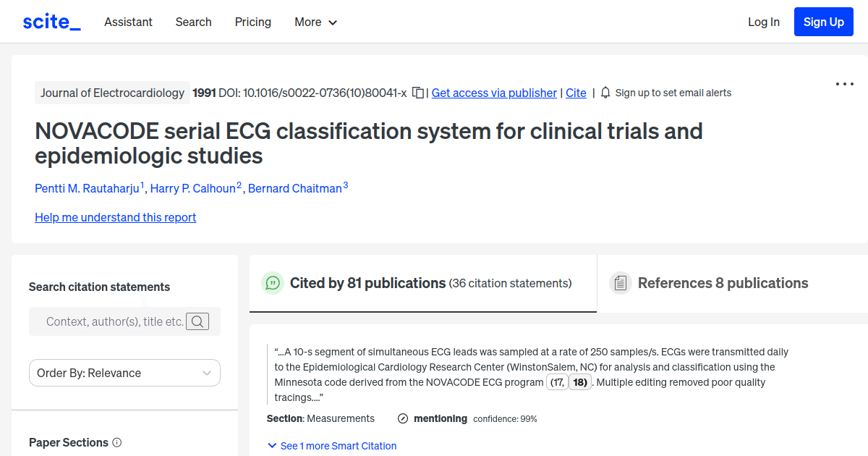Open the Assistant menu item
Screen dimensions: 868x456
(x=128, y=22)
